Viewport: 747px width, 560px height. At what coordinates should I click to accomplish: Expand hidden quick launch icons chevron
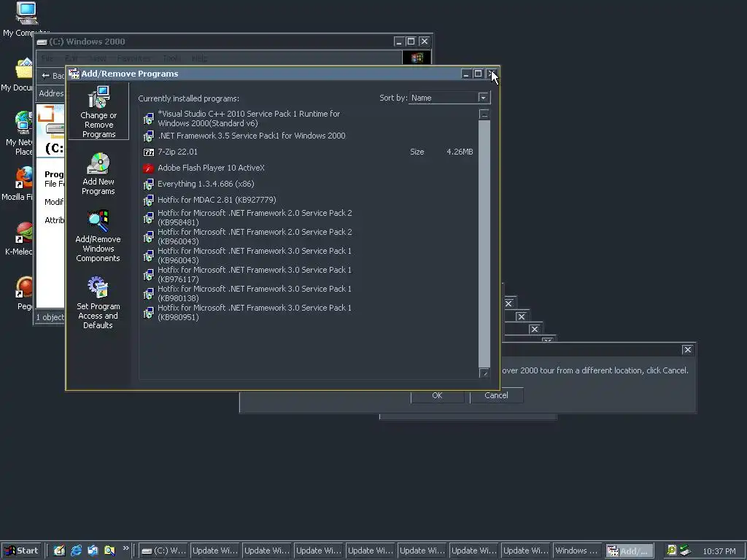[125, 548]
